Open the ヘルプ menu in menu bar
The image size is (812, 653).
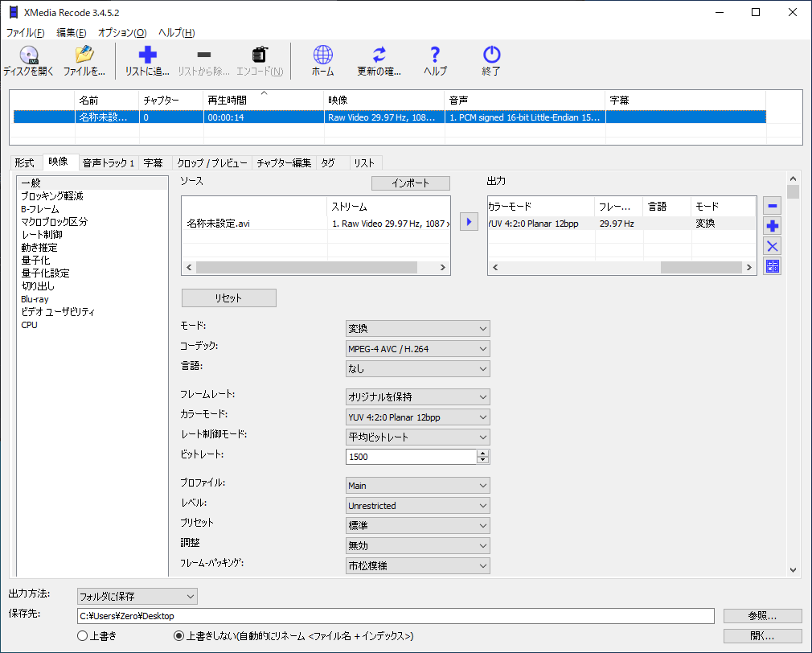[176, 33]
